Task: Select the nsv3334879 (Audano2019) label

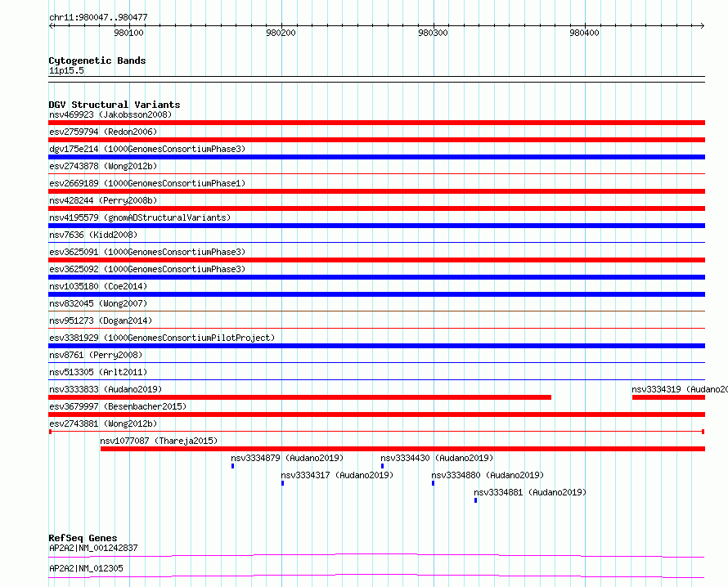Action: click(287, 458)
